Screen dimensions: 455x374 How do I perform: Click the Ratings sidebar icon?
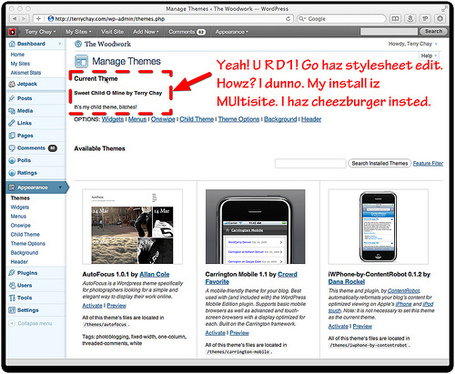(12, 173)
